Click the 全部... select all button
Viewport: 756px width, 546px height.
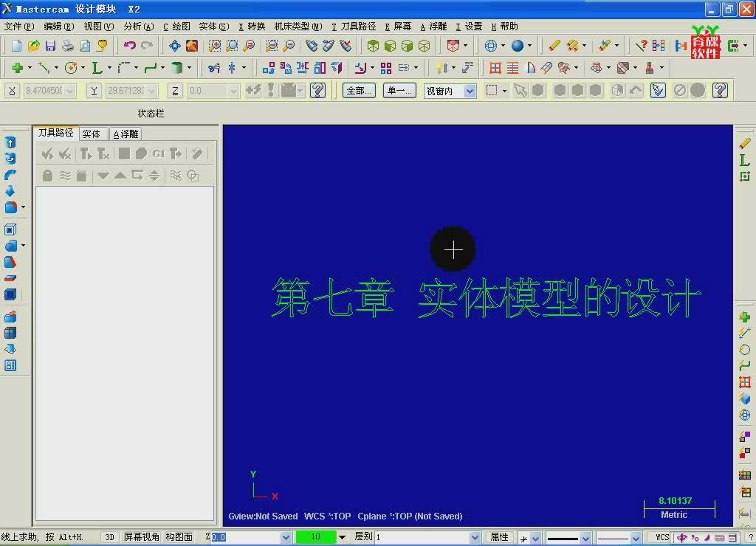click(360, 91)
